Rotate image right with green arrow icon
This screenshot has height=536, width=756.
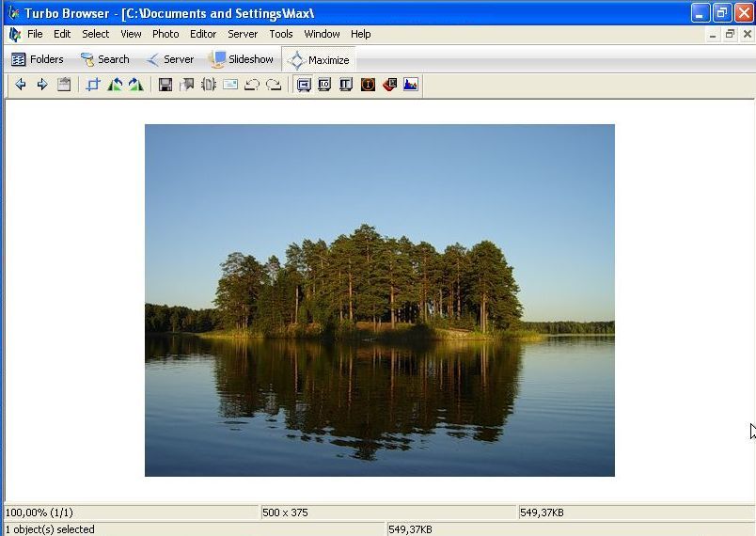point(136,85)
